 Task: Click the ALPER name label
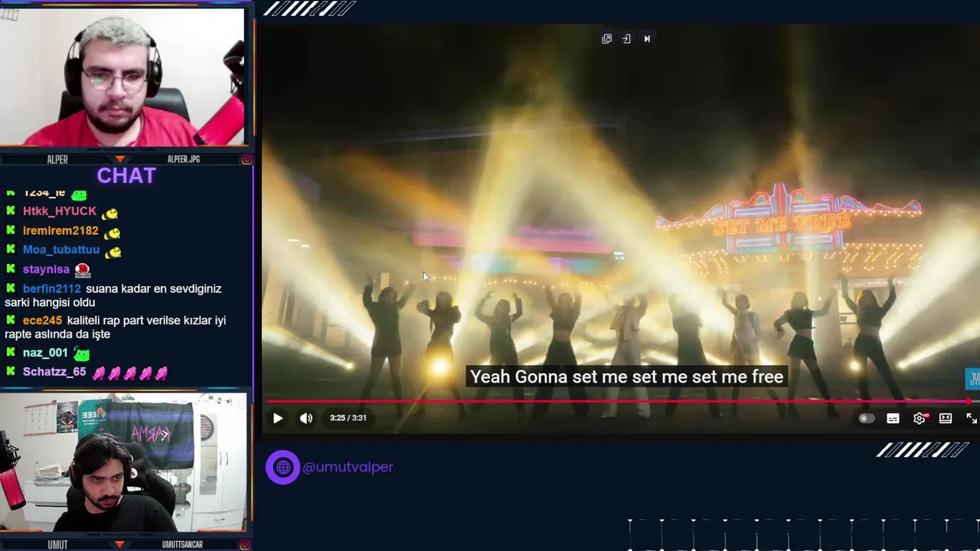click(57, 159)
